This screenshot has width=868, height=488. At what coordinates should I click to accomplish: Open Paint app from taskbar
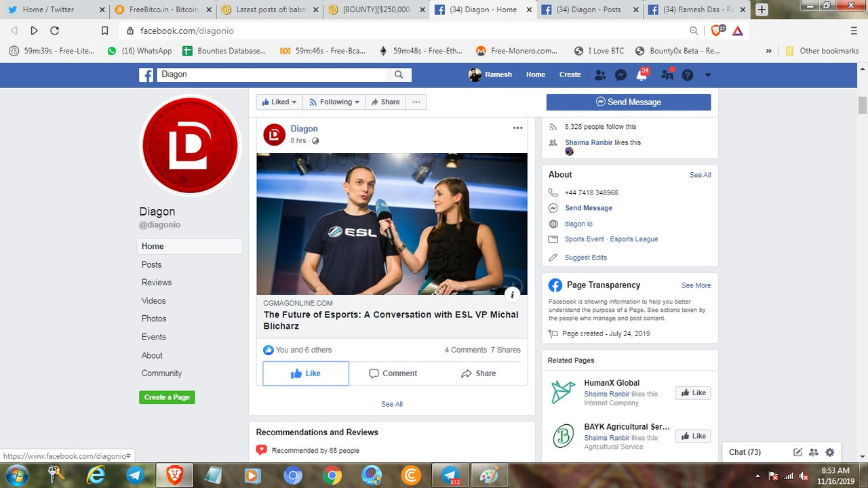pyautogui.click(x=488, y=475)
